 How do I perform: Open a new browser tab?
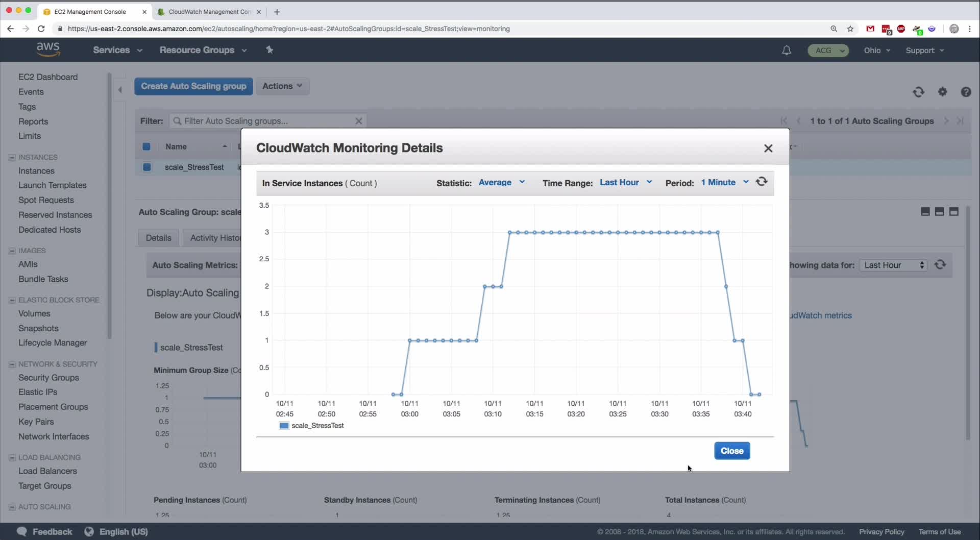pyautogui.click(x=277, y=12)
